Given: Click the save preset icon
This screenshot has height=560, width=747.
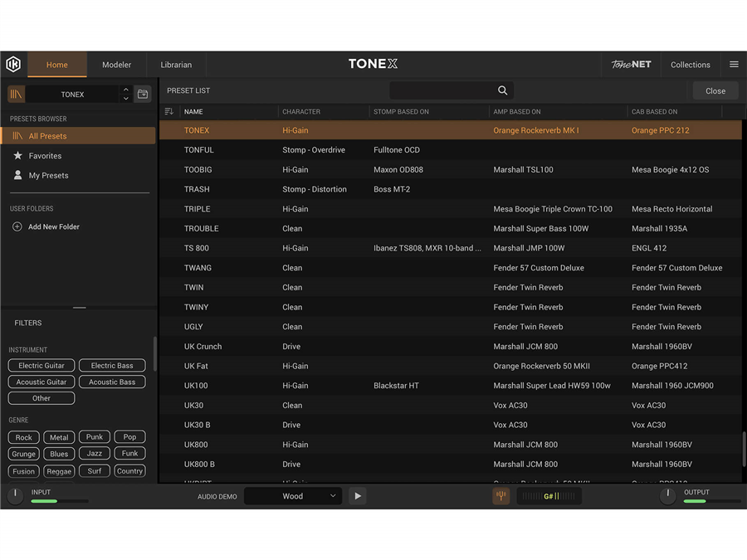Looking at the screenshot, I should tap(143, 95).
